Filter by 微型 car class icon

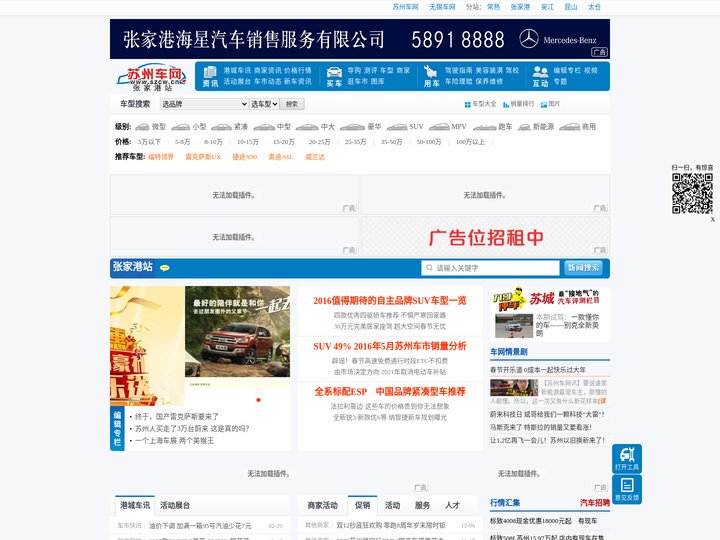(x=142, y=127)
